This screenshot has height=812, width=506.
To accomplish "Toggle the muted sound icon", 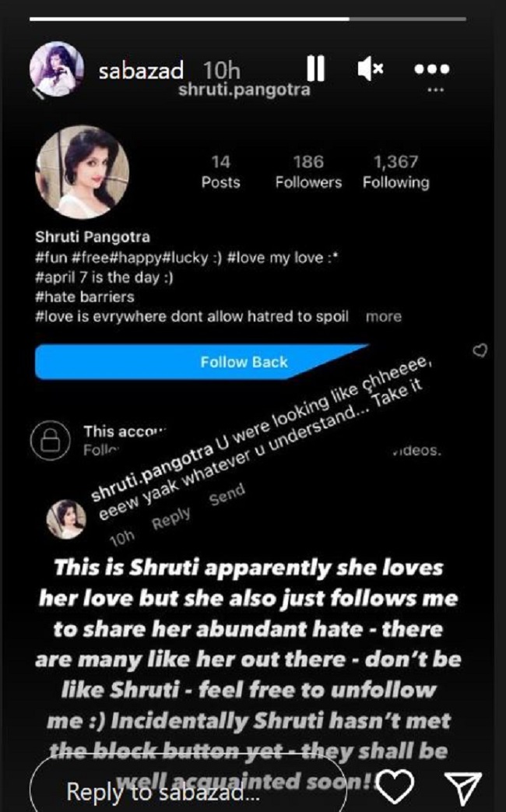I will click(x=370, y=69).
